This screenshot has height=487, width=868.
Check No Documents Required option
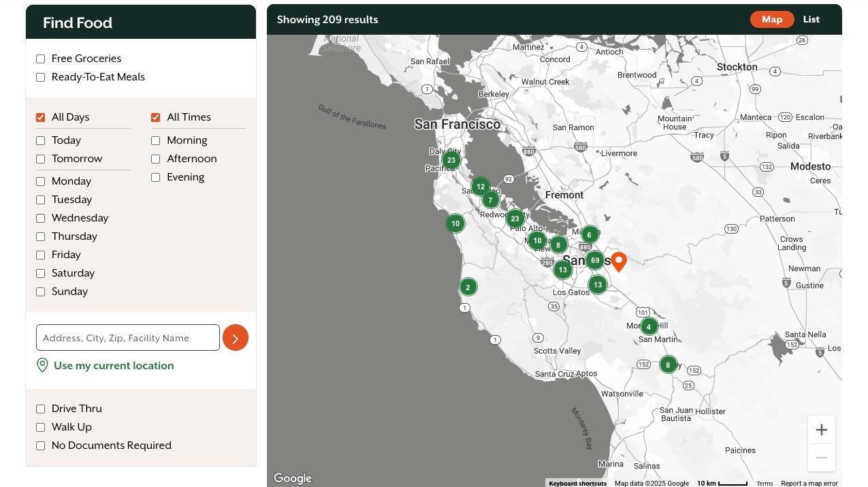41,446
